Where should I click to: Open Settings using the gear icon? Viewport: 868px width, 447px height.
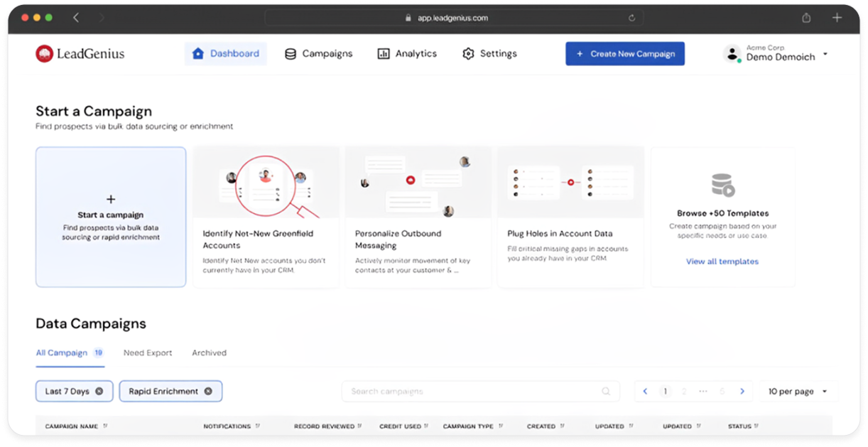(x=467, y=53)
